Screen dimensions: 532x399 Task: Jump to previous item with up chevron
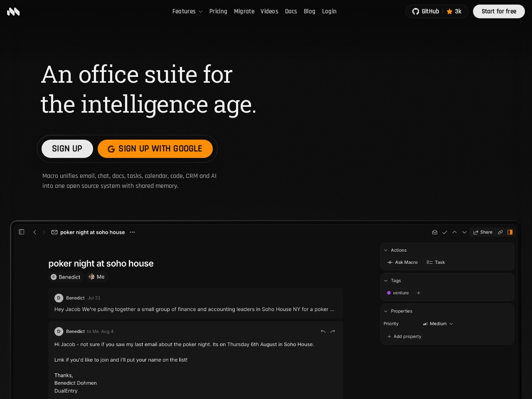point(455,232)
